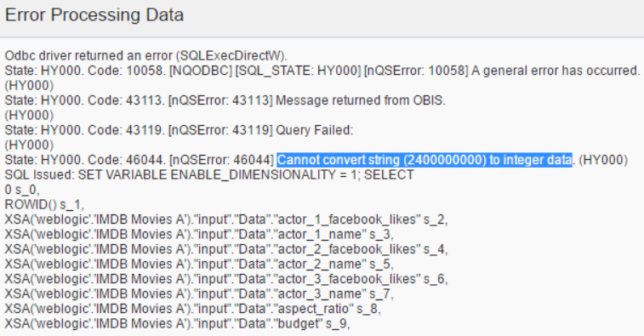Screen dimensions: 644x336
Task: Click the "Message returned from OBIS" line
Action: pyautogui.click(x=225, y=100)
